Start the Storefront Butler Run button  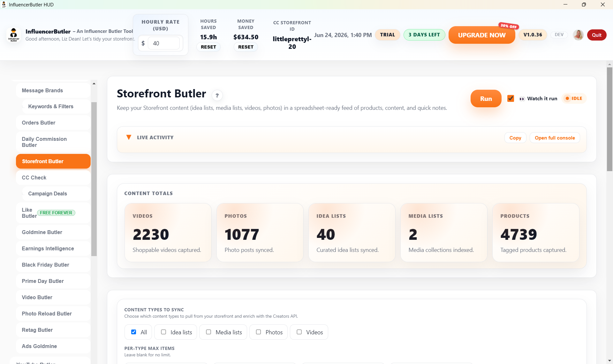pos(486,99)
